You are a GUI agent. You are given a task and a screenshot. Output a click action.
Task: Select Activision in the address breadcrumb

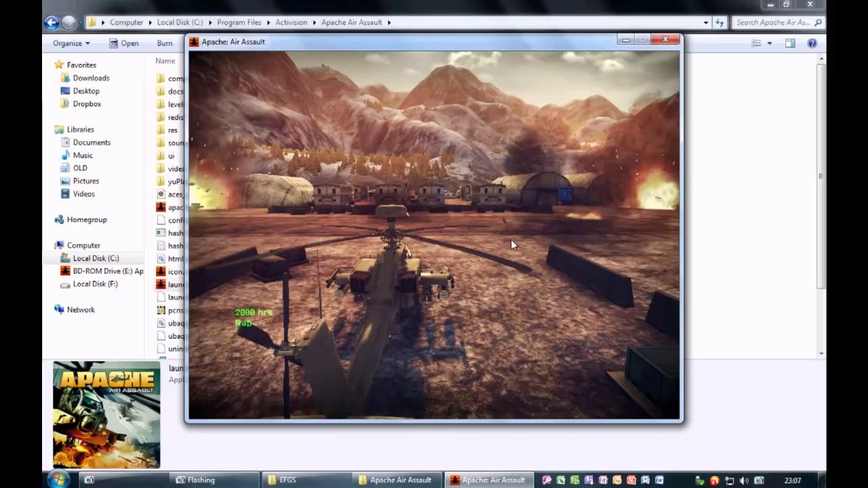[x=291, y=22]
